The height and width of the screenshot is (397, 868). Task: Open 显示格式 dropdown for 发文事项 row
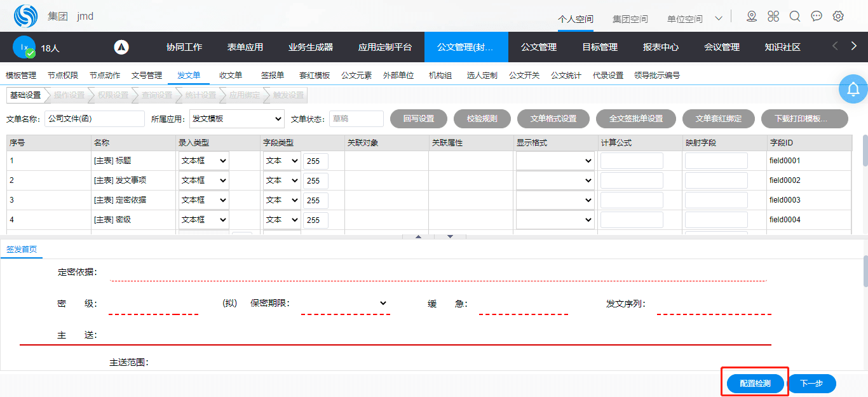coord(555,181)
